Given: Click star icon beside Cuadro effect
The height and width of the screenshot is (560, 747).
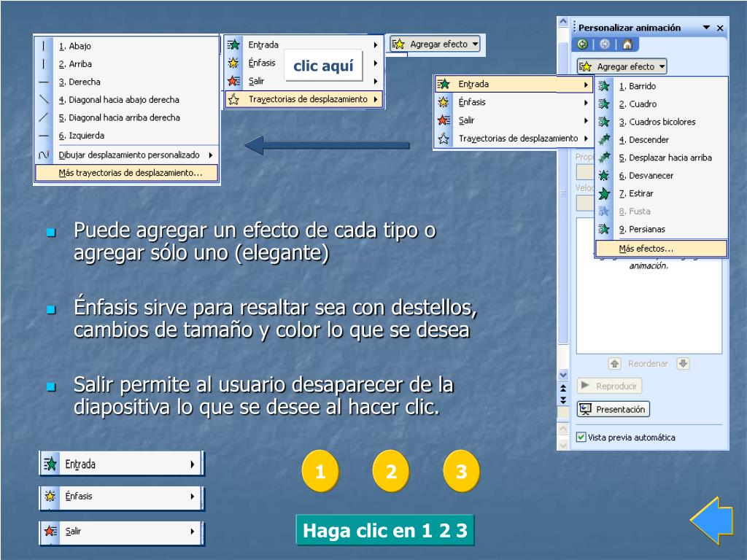Looking at the screenshot, I should tap(604, 104).
